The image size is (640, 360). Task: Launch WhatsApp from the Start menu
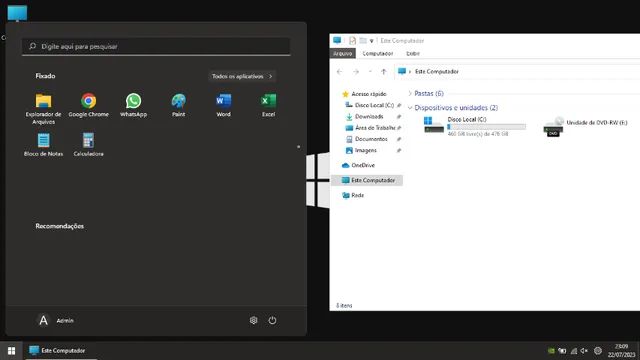(x=133, y=105)
